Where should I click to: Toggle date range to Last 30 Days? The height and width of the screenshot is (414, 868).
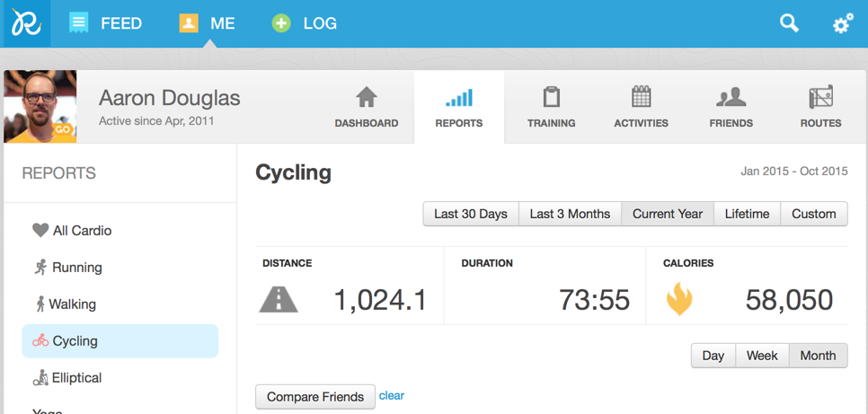coord(470,214)
